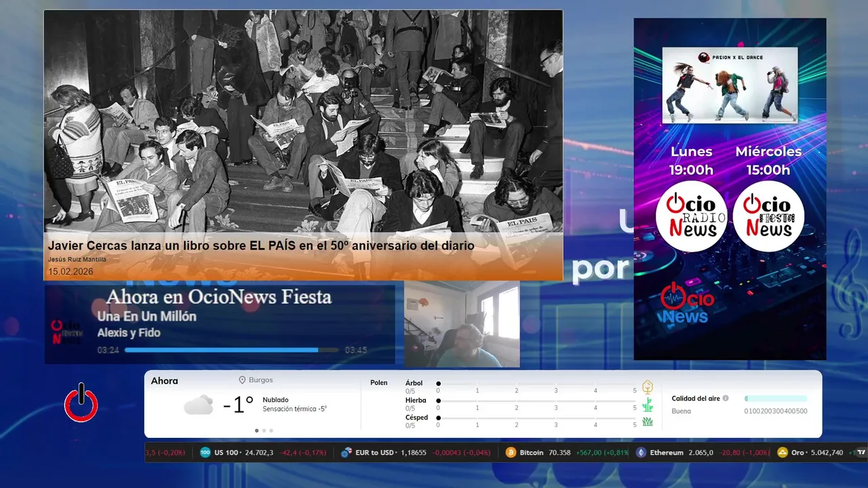Open the Javier Cercas news headline
Viewport: 868px width, 488px height.
[261, 246]
